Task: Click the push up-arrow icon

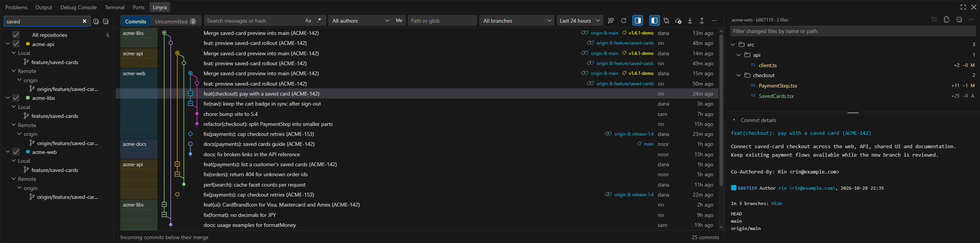Action: [702, 21]
